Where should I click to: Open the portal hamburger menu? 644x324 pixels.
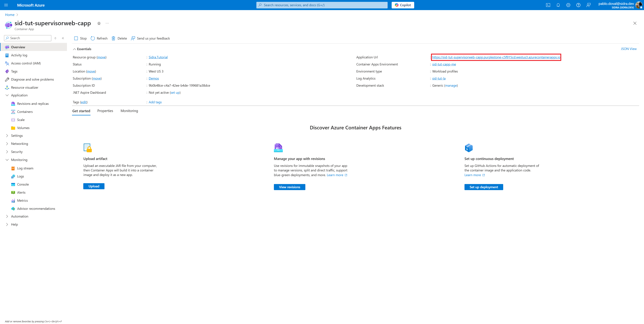coord(6,5)
